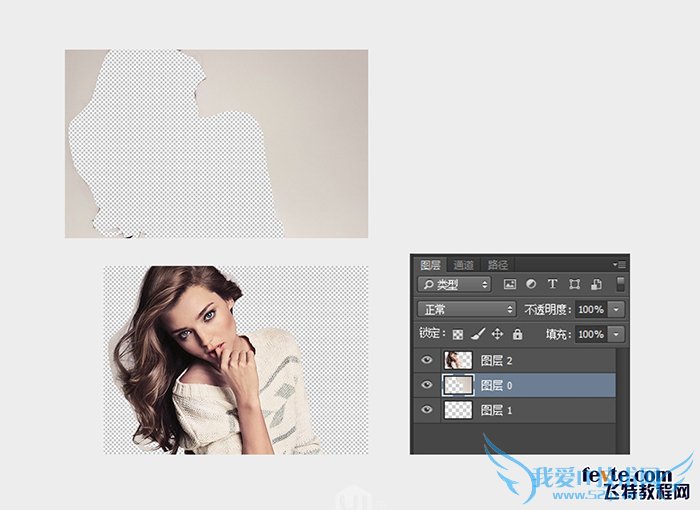
Task: Hide 图层 1 with the eye icon
Action: [427, 410]
